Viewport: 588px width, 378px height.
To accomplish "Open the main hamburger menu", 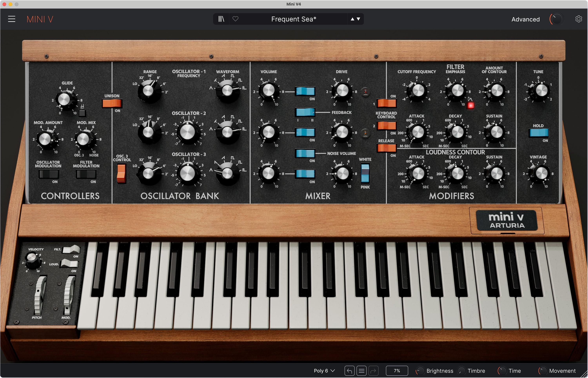I will (12, 19).
